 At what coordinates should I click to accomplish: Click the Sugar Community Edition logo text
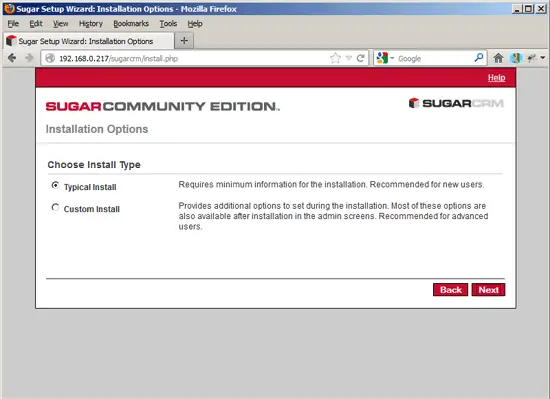(162, 106)
